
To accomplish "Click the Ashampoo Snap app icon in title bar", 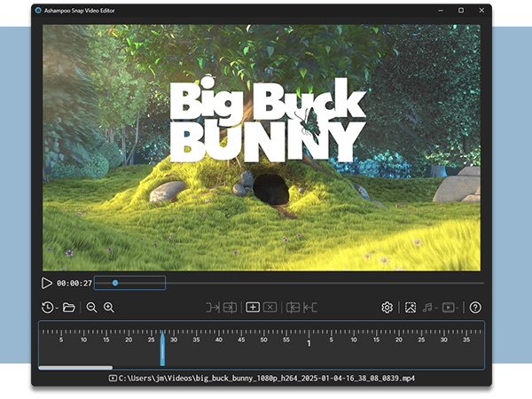I will [38, 11].
